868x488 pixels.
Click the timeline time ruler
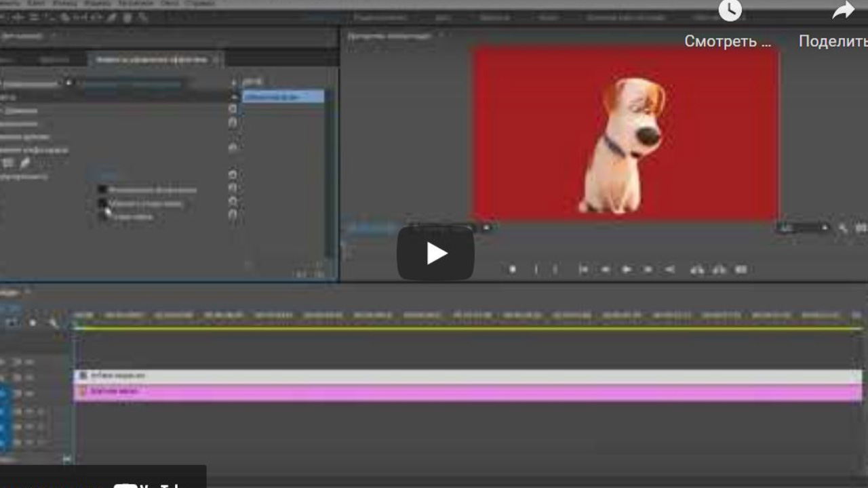click(x=468, y=316)
